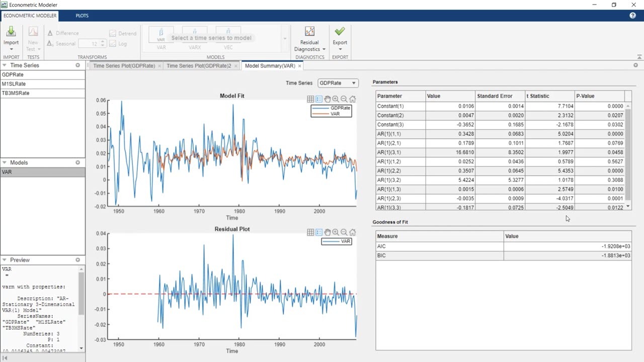Viewport: 644px width, 362px height.
Task: Select the VAR model in Models list
Action: click(7, 172)
